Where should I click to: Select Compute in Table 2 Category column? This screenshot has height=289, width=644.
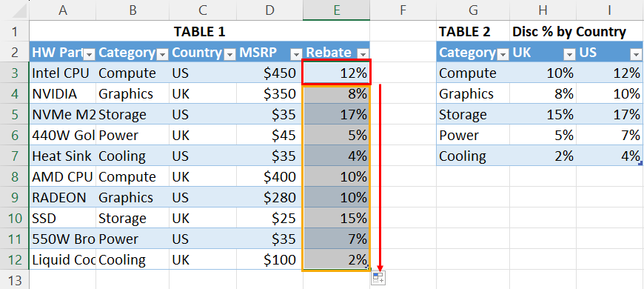(x=473, y=73)
